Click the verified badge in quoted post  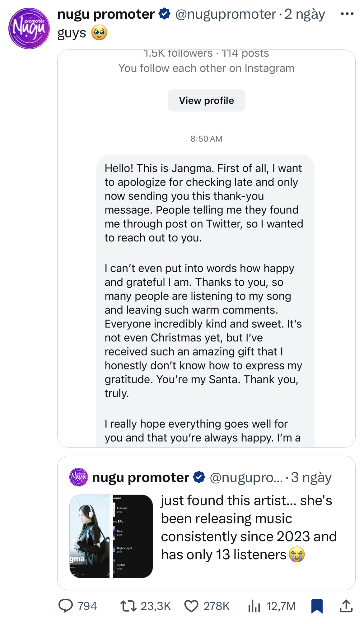(x=199, y=477)
